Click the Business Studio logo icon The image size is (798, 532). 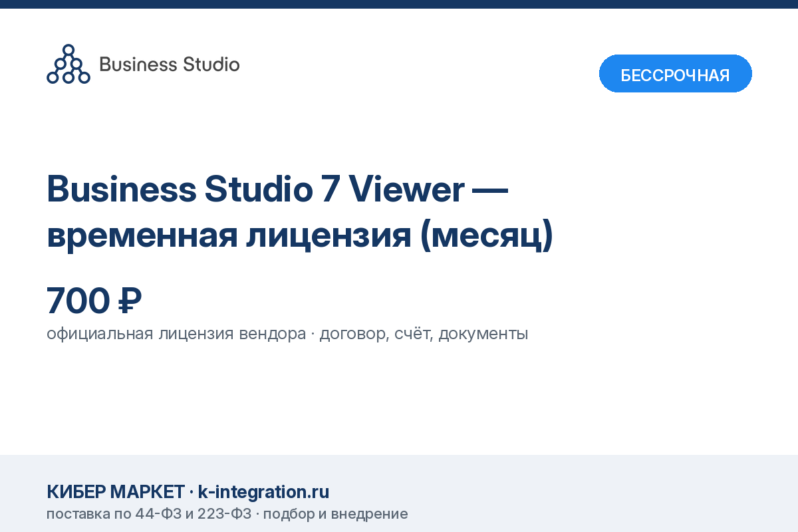[x=68, y=64]
